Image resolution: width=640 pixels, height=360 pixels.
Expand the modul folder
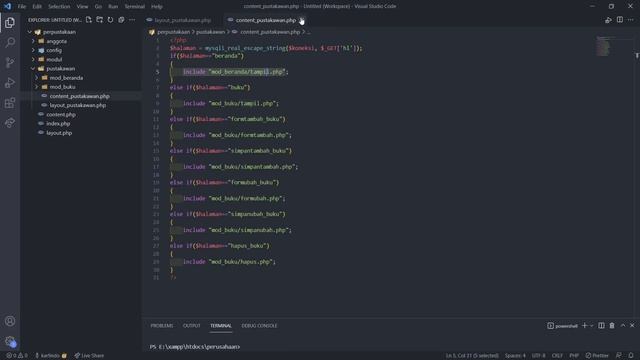pyautogui.click(x=33, y=59)
